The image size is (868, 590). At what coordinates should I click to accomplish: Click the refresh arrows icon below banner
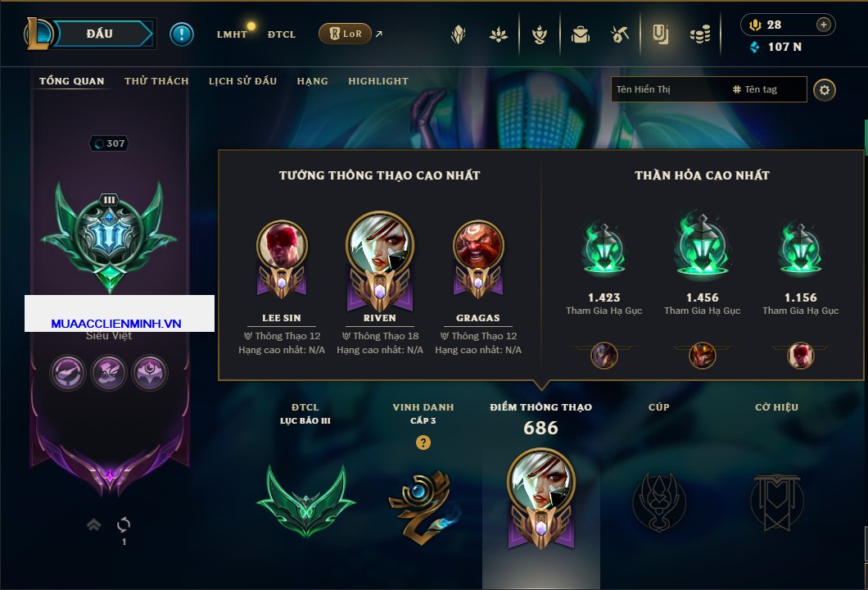click(124, 524)
